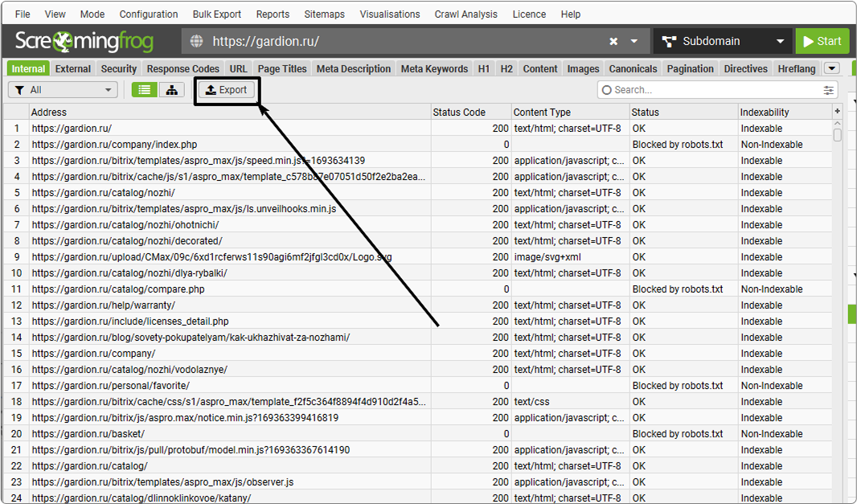This screenshot has height=504, width=857.
Task: Select the Security tab
Action: [119, 69]
